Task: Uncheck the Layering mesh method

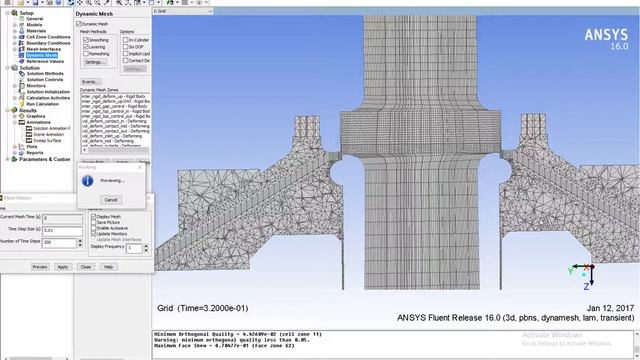Action: [x=86, y=47]
